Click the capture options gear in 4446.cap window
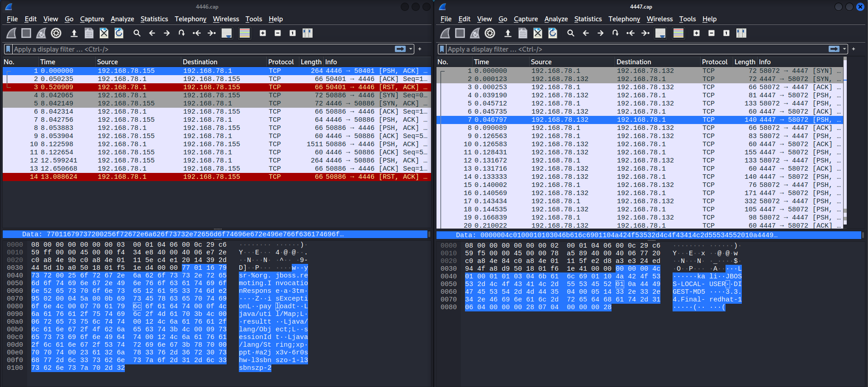This screenshot has height=387, width=868. click(x=56, y=33)
